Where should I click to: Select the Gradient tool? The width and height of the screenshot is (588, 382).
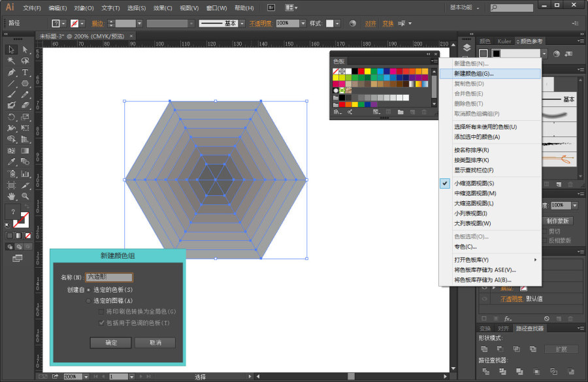click(x=25, y=151)
